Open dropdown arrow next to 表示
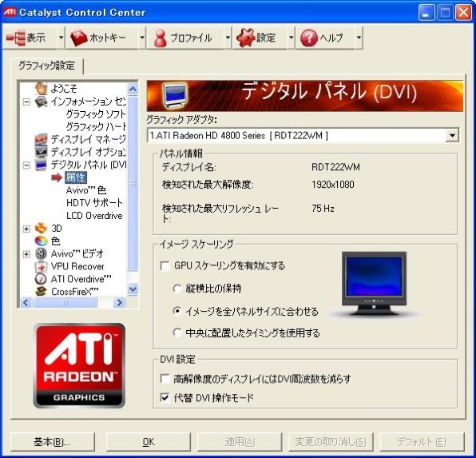 point(61,38)
